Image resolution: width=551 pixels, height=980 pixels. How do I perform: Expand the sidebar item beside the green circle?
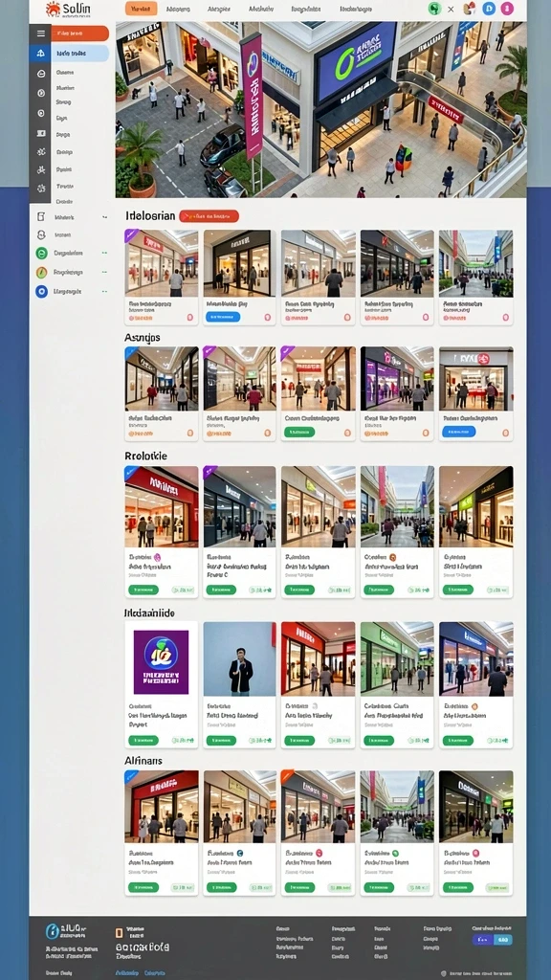(104, 253)
